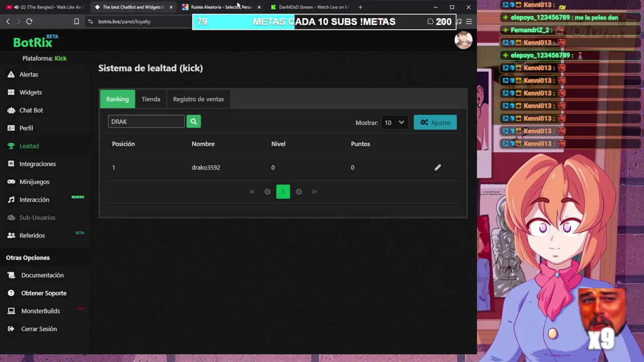This screenshot has height=362, width=644.
Task: Click the Nombre column header
Action: tap(203, 144)
